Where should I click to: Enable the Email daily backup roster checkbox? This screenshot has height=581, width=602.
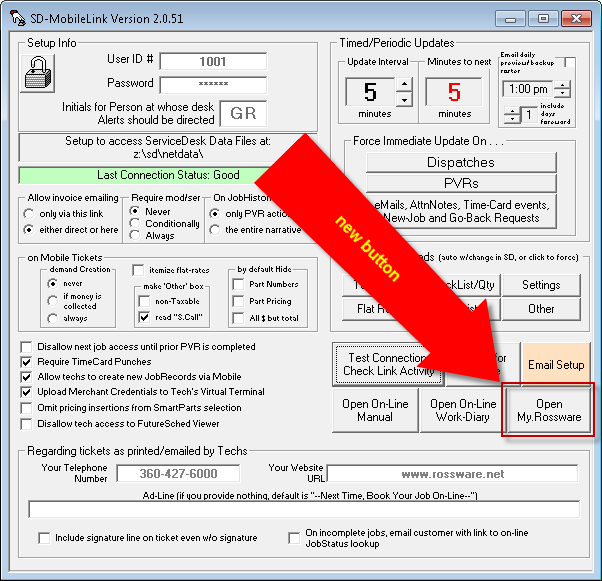569,63
